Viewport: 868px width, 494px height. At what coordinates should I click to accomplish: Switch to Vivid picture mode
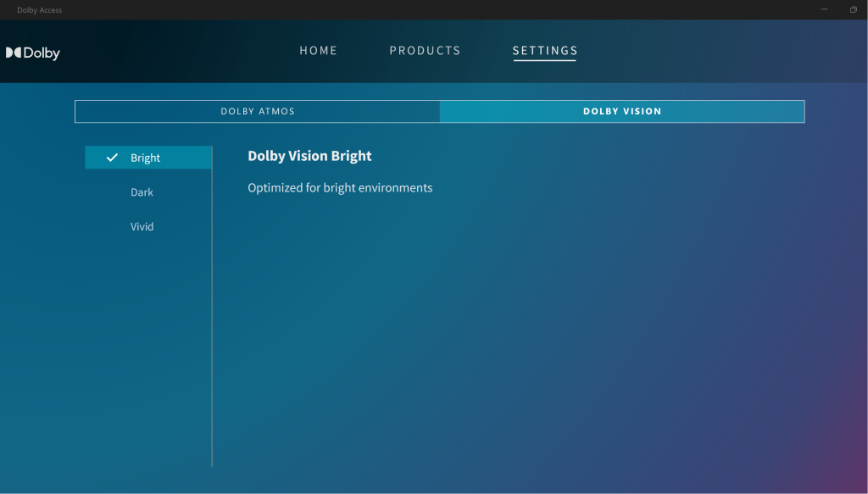coord(142,227)
